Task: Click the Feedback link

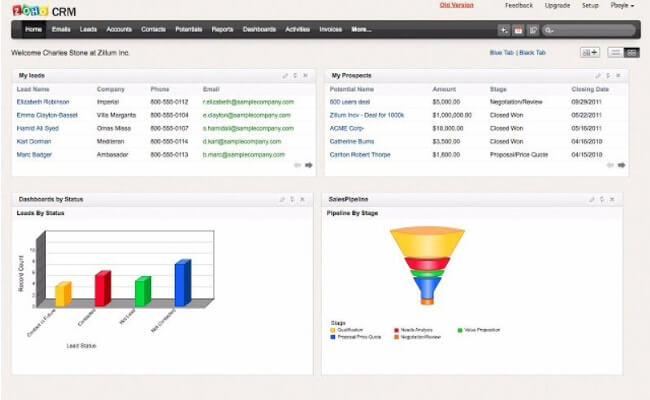Action: tap(519, 5)
